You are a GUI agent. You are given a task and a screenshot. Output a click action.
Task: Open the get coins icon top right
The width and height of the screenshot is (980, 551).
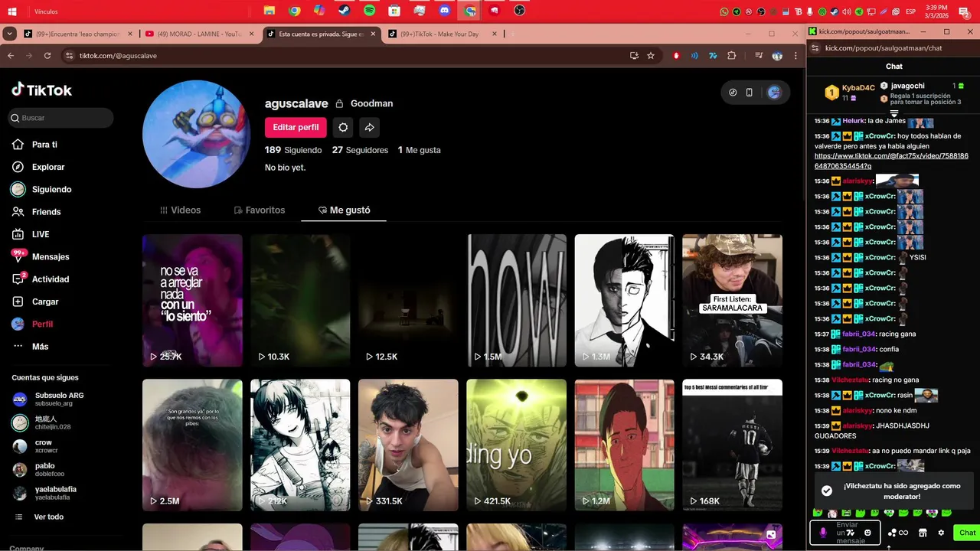733,93
